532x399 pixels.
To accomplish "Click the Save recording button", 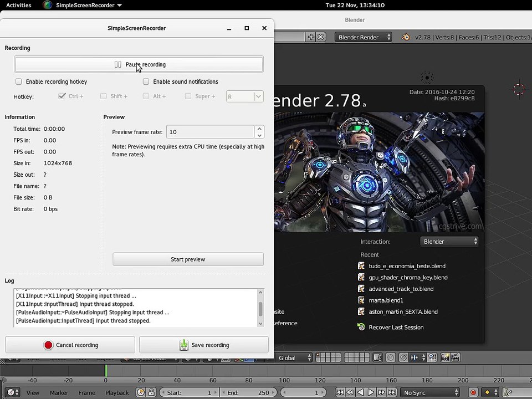I will point(204,345).
